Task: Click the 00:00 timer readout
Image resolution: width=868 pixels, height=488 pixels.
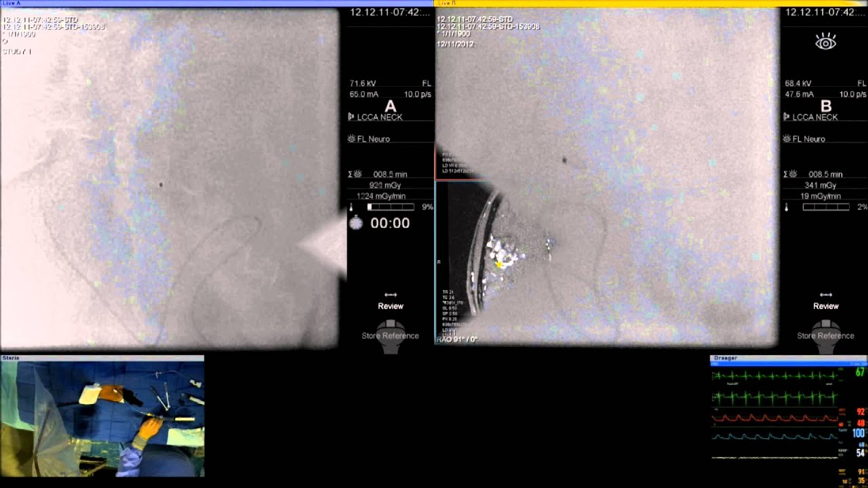Action: [x=390, y=223]
